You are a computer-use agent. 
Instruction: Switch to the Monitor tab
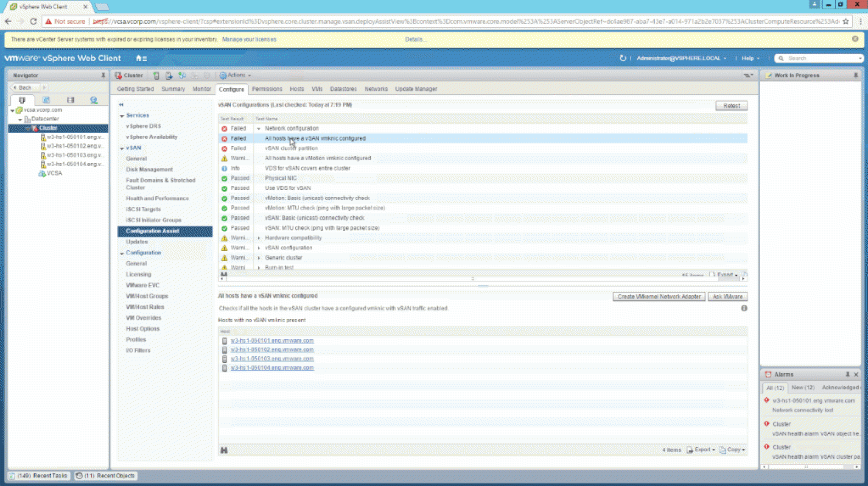pos(202,89)
